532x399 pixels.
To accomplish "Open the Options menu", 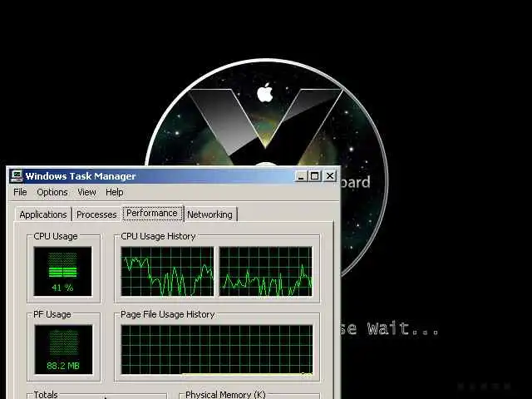I will tap(52, 192).
